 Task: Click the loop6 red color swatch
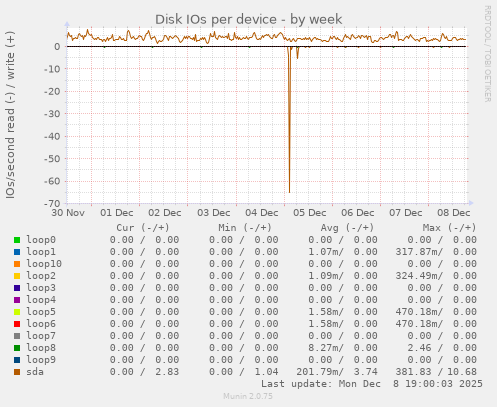pos(17,324)
